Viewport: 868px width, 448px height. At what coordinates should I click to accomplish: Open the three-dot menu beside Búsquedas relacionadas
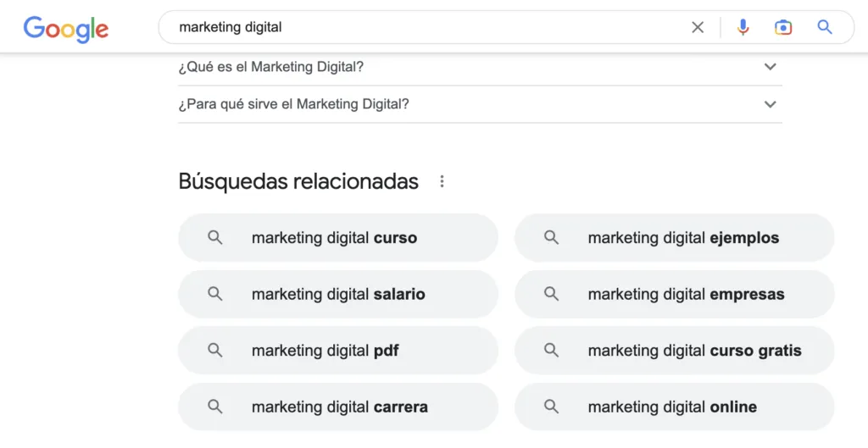point(442,181)
